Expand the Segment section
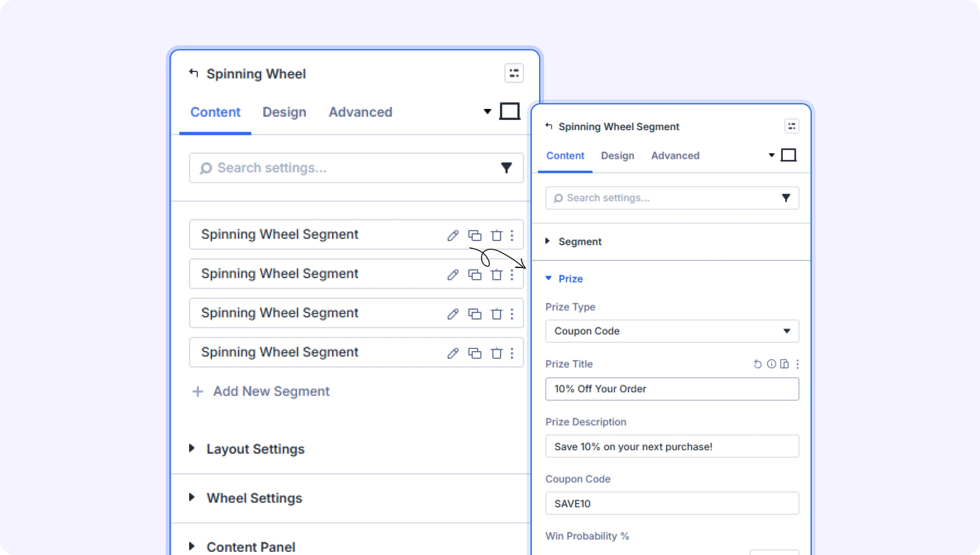This screenshot has width=980, height=555. pos(574,241)
